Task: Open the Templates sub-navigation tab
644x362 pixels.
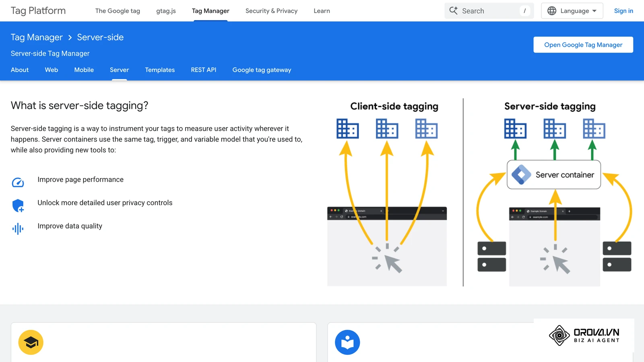Action: tap(160, 70)
